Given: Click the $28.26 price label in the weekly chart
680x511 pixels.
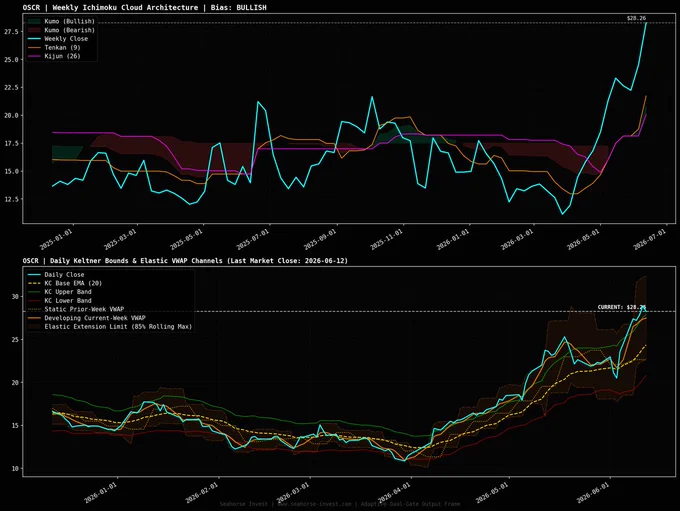Looking at the screenshot, I should tap(636, 18).
